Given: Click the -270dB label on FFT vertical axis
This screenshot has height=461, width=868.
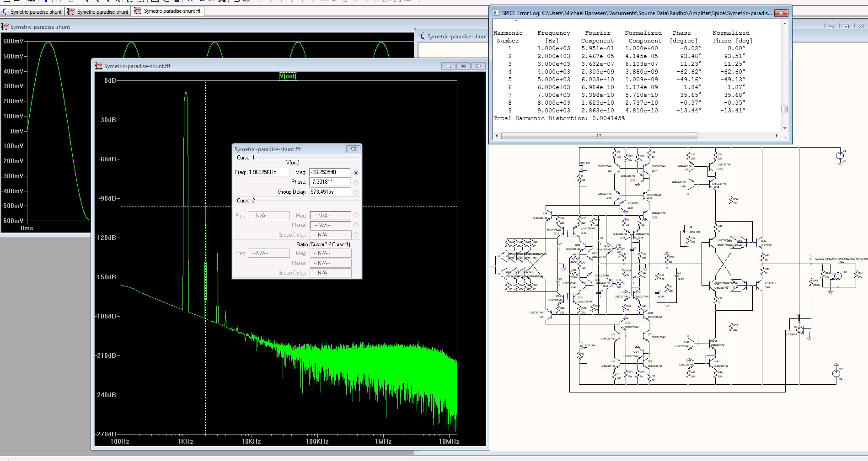Looking at the screenshot, I should click(106, 434).
